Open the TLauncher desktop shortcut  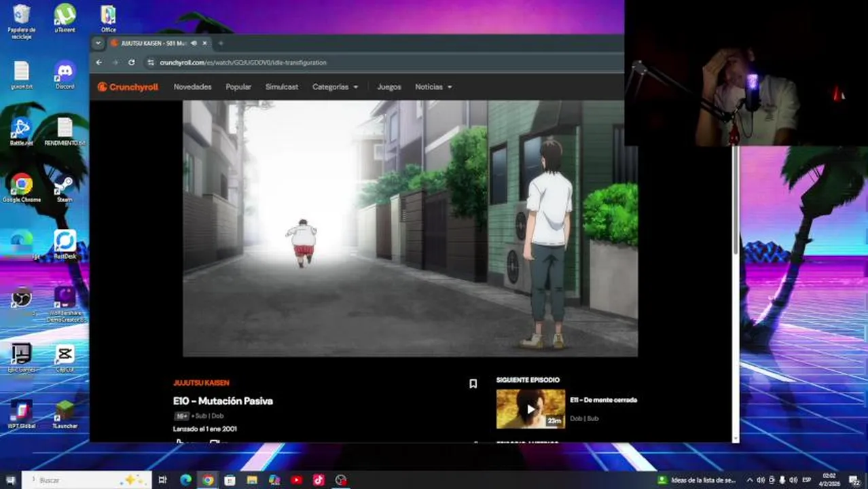tap(65, 414)
